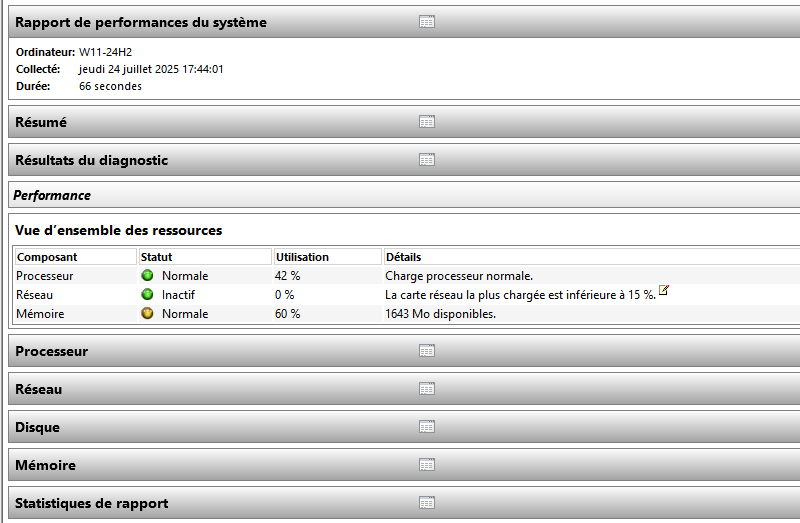Screen dimensions: 800x523
Task: Click the table icon in Disque header
Action: pyautogui.click(x=427, y=427)
